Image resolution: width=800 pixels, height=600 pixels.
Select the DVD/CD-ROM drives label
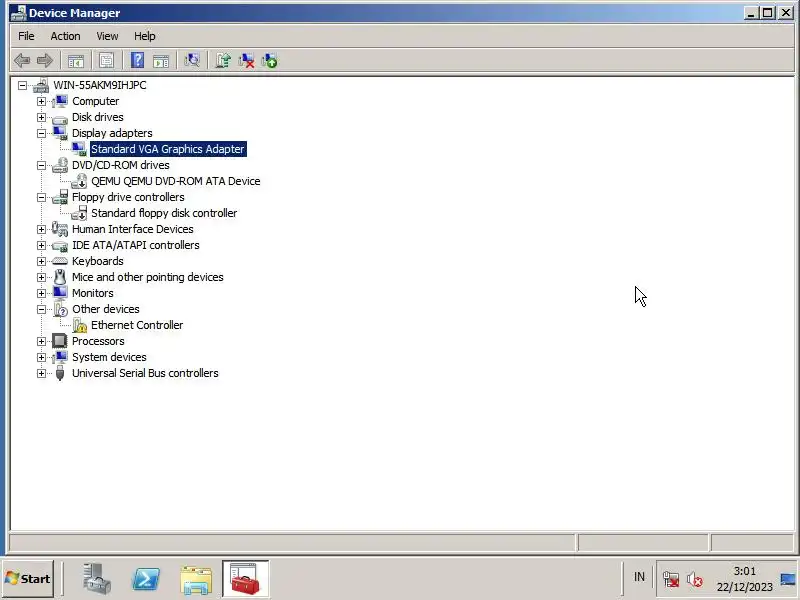[x=120, y=165]
